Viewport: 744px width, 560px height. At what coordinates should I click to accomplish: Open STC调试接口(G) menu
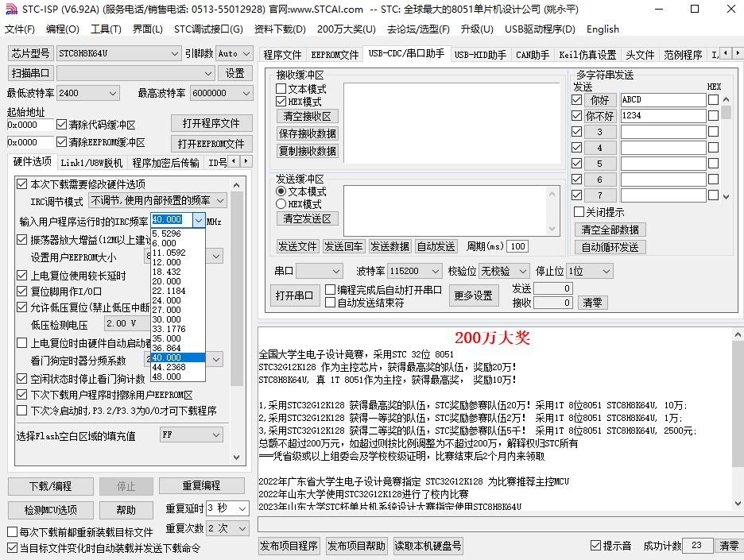tap(208, 29)
